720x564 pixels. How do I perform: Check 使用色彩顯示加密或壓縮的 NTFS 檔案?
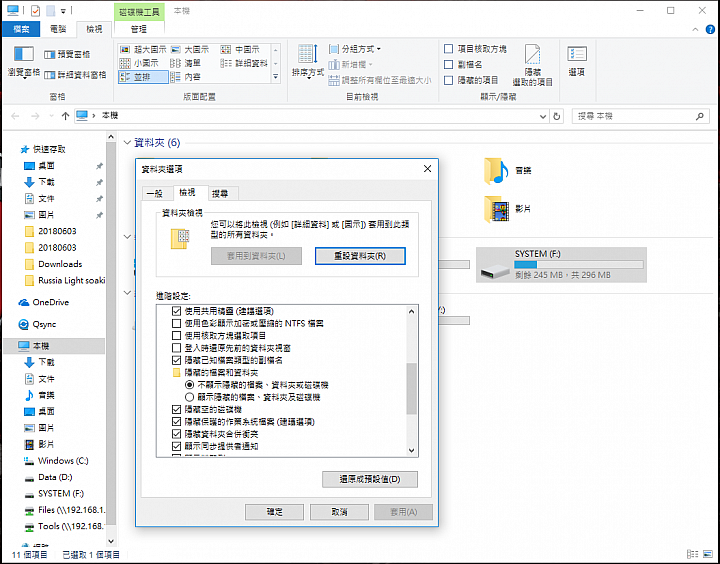point(176,324)
